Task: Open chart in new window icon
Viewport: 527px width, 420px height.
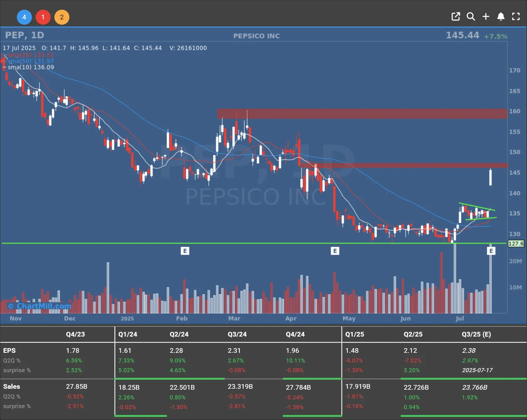Action: point(456,17)
